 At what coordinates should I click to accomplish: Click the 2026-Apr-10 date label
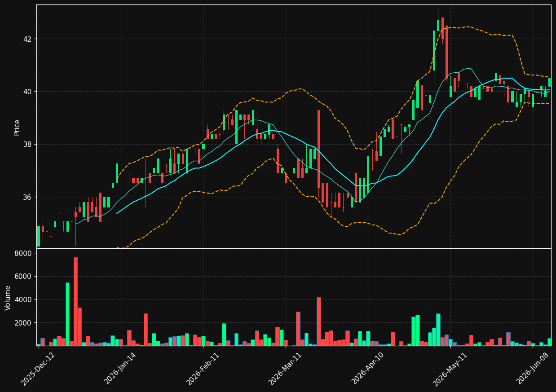point(367,368)
